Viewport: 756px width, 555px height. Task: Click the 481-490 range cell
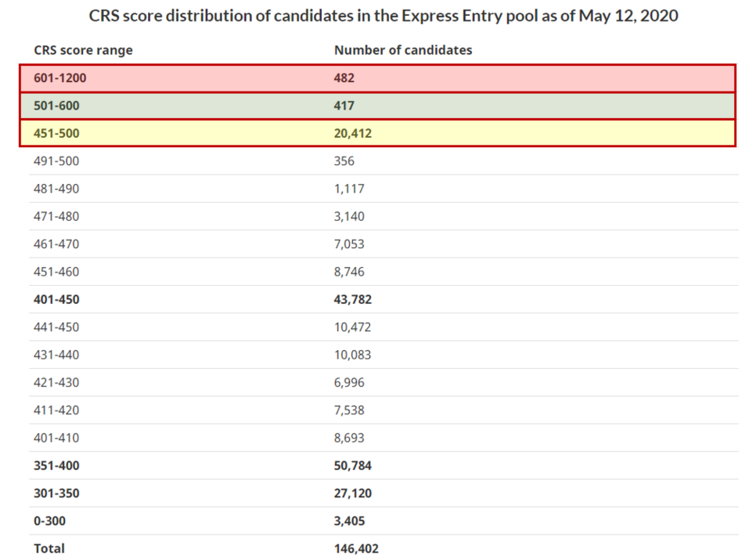(x=56, y=189)
